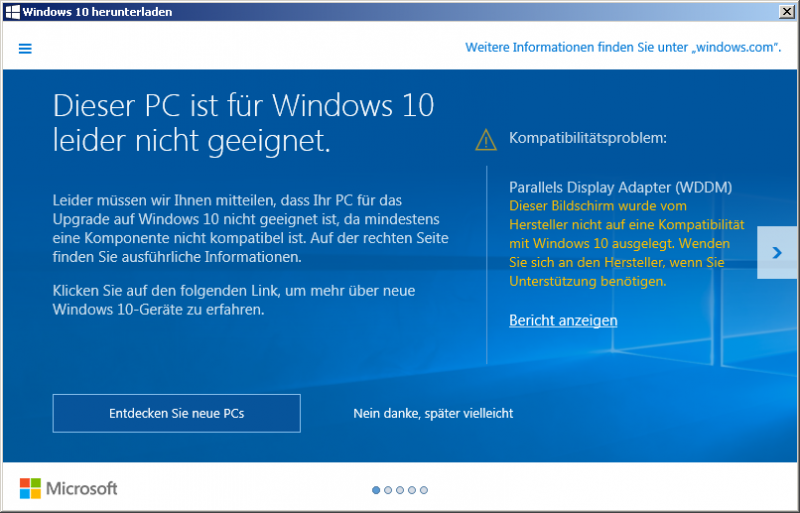Click the Microsoft logo in the footer
The width and height of the screenshot is (800, 513).
point(68,488)
